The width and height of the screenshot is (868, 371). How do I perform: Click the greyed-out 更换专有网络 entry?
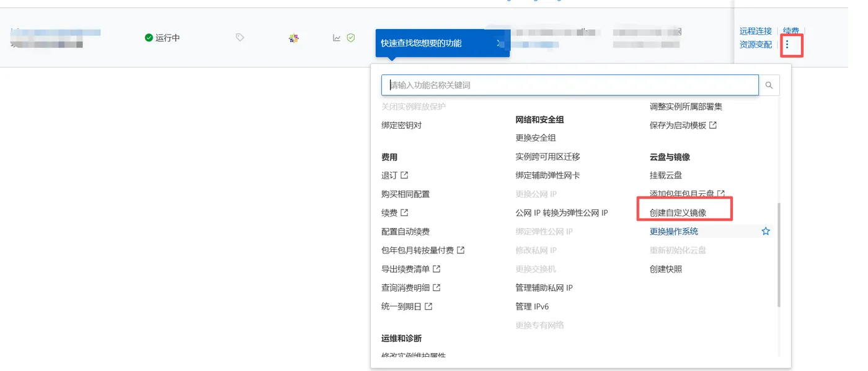539,325
